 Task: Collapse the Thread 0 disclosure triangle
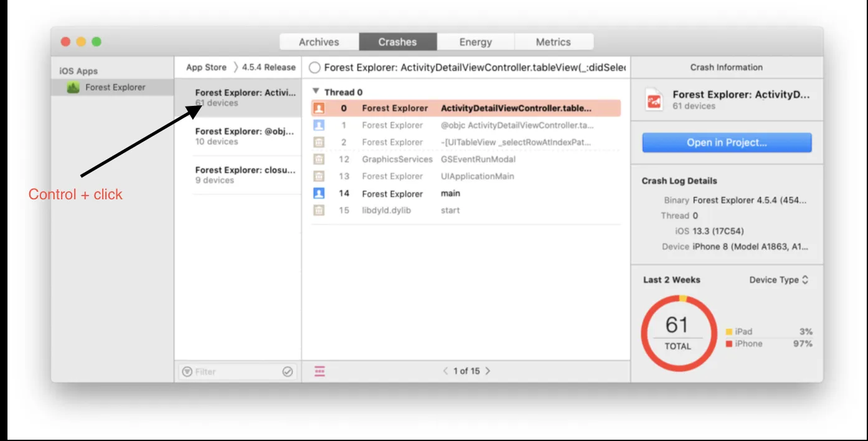pyautogui.click(x=316, y=92)
